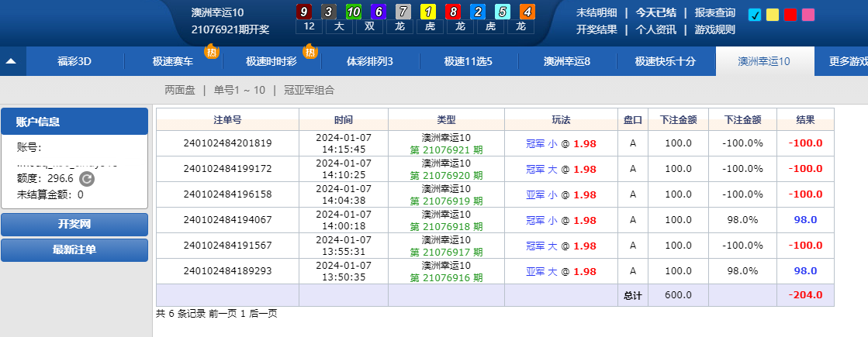Viewport: 868px width, 337px height.
Task: Click the hot badge on 极速时时彩
Action: (x=310, y=52)
